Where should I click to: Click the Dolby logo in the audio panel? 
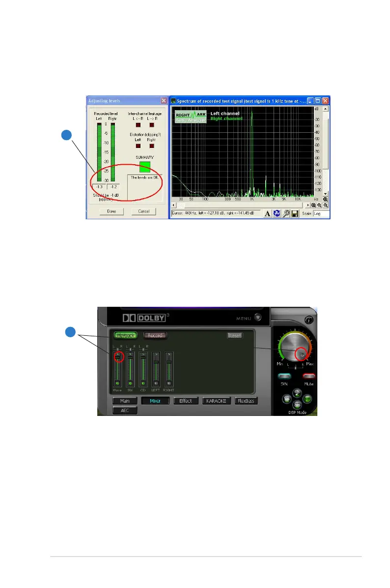[x=144, y=318]
